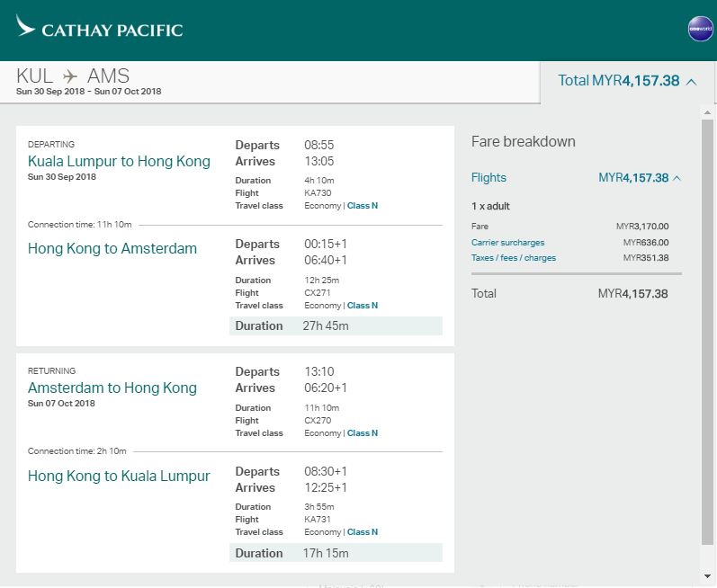Click the 12h 25m flight duration

322,281
